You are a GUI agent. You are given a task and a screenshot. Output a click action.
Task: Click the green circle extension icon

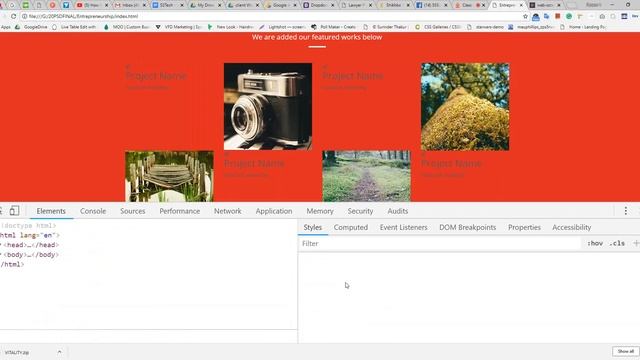pyautogui.click(x=569, y=16)
